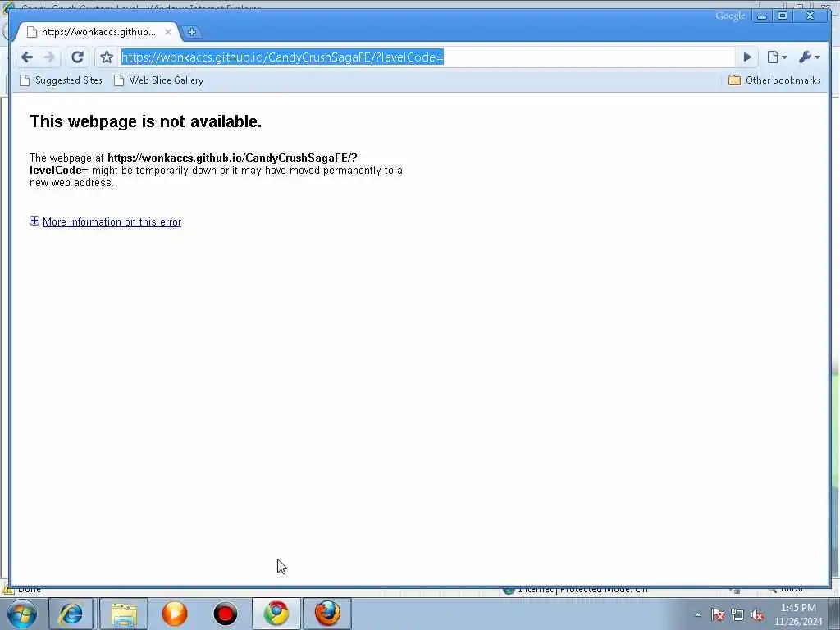Go back using the browser back arrow
The image size is (840, 630).
click(x=26, y=57)
